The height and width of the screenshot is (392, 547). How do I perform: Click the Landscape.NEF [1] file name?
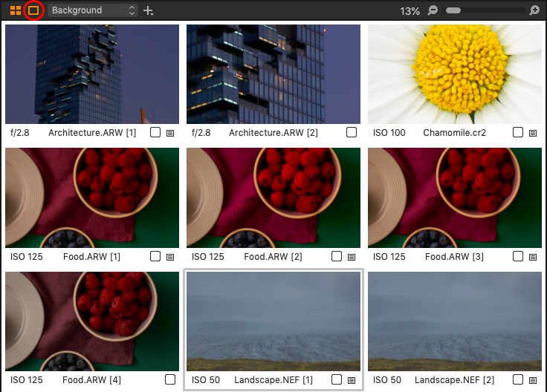273,380
